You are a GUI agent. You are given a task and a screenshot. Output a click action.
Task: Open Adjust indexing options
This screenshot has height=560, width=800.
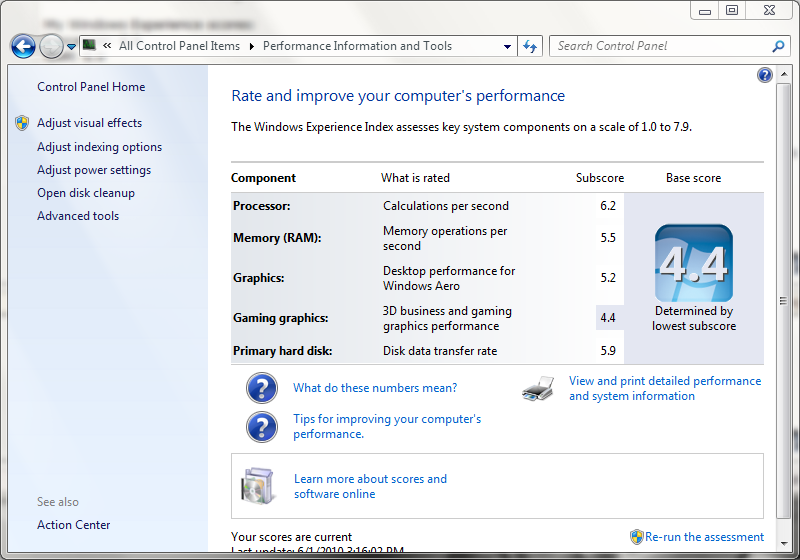coord(99,147)
